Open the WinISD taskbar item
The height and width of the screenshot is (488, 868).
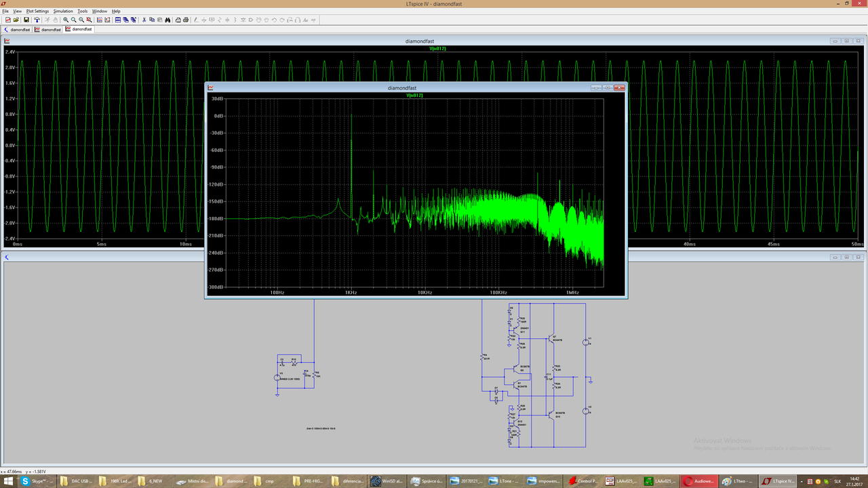pyautogui.click(x=387, y=481)
